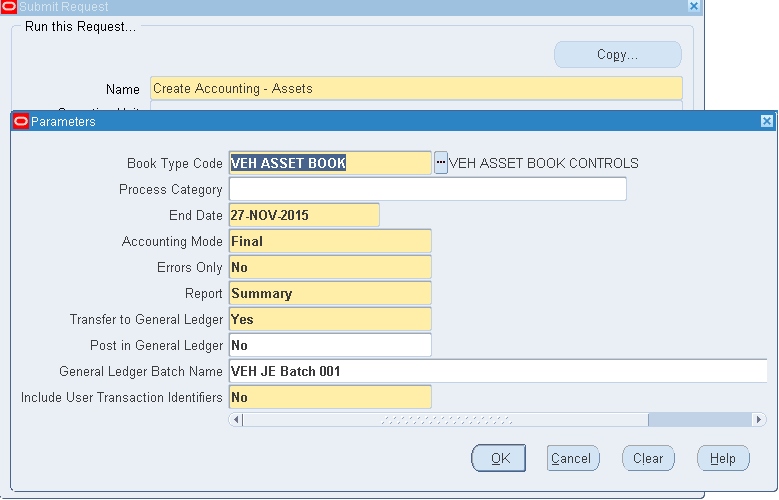
Task: Edit the General Ledger Batch Name field
Action: (500, 371)
